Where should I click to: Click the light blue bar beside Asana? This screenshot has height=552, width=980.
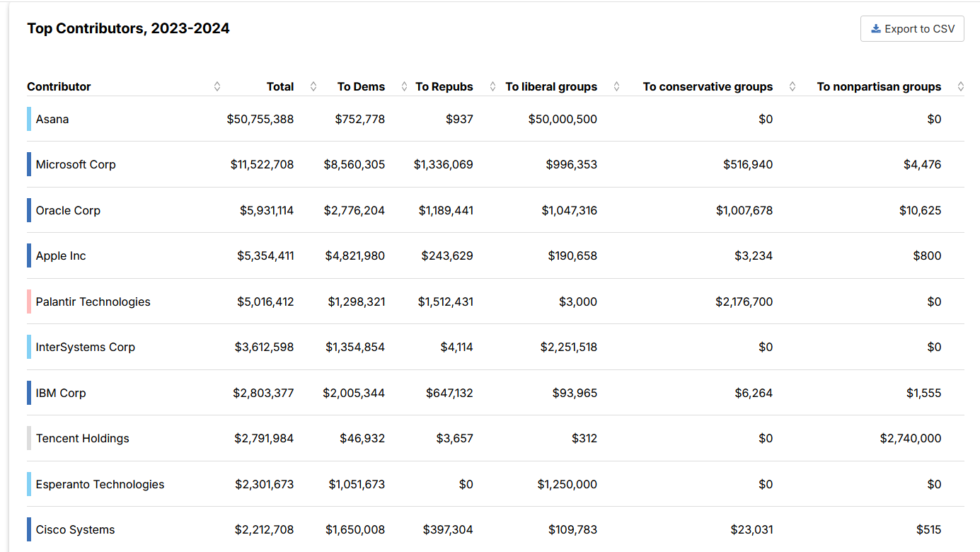pos(29,119)
